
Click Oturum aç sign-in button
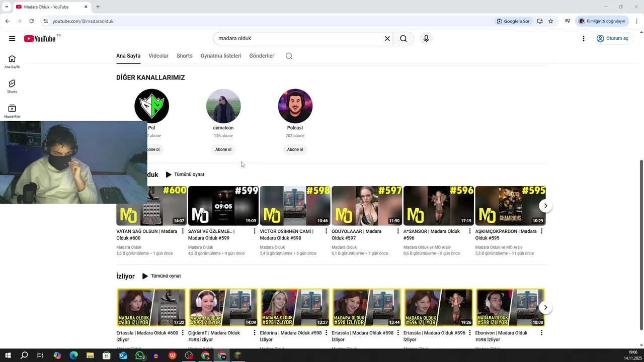[612, 39]
